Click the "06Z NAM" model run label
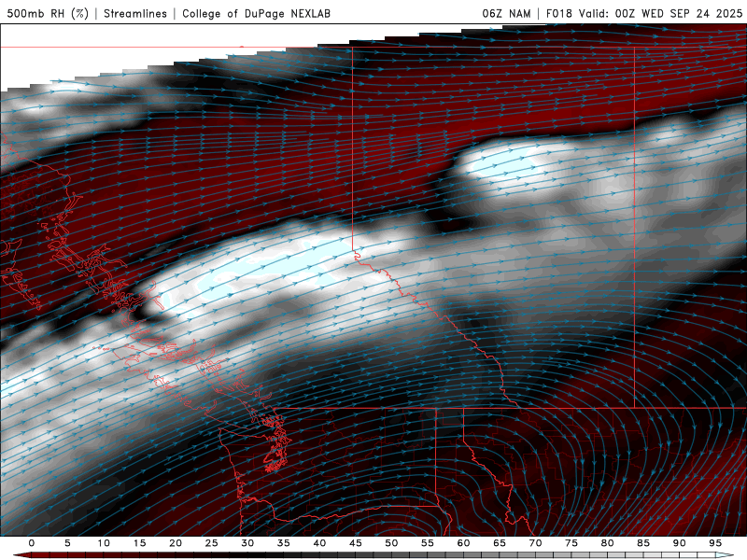The width and height of the screenshot is (747, 560). tap(506, 13)
